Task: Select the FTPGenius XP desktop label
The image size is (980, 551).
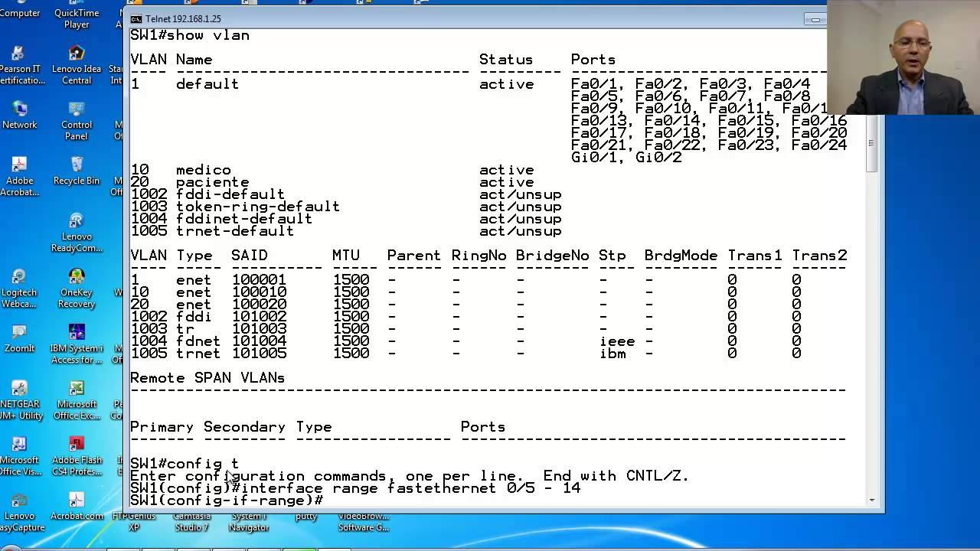Action: (136, 522)
